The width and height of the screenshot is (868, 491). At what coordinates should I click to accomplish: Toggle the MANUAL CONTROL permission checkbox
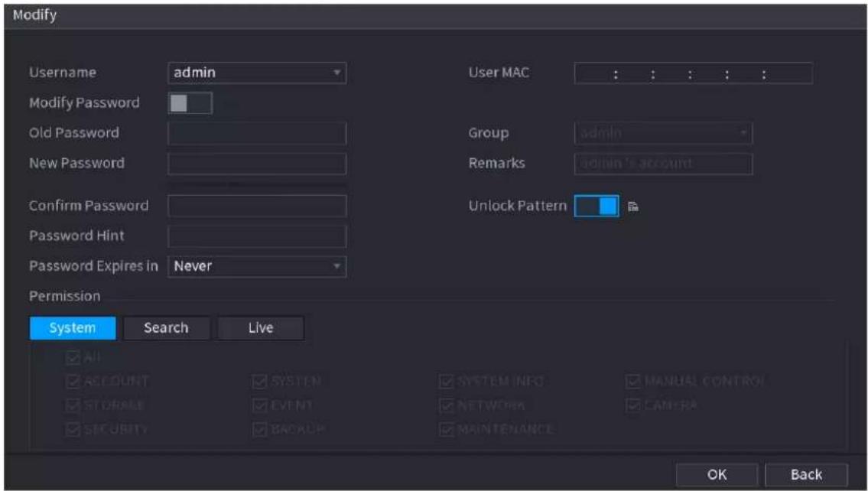(633, 382)
